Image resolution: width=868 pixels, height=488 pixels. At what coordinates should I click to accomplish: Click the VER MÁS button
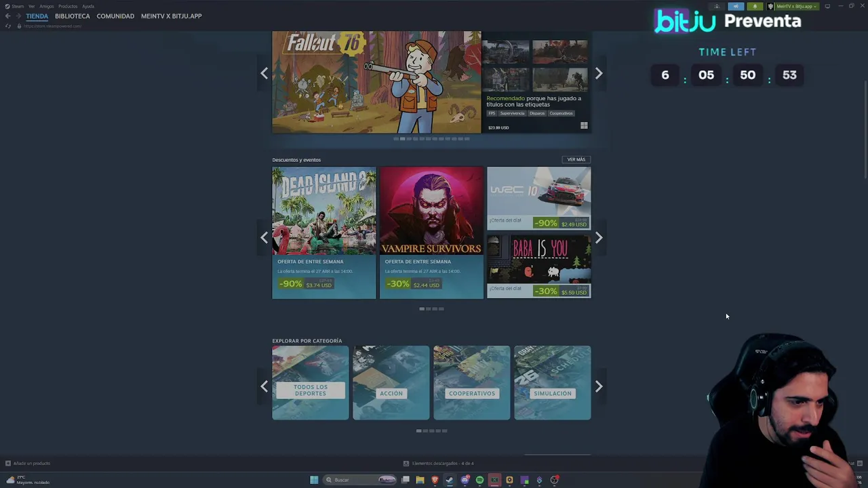click(576, 159)
